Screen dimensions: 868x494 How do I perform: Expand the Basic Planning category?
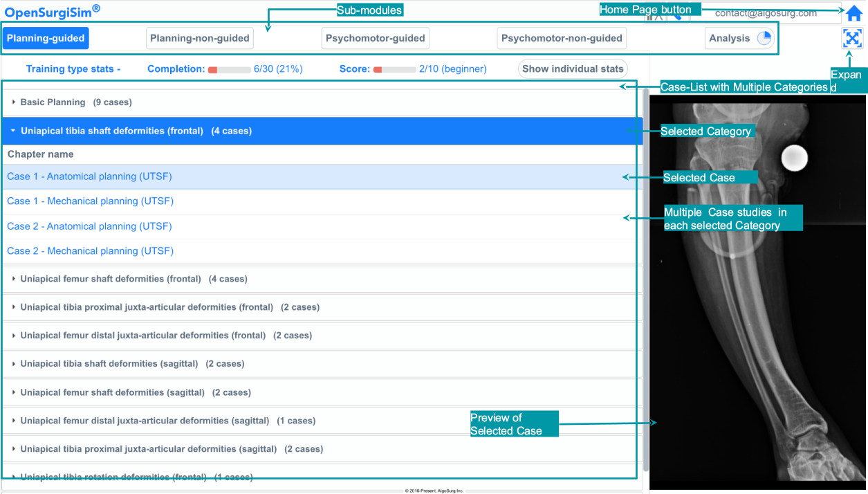pyautogui.click(x=76, y=102)
